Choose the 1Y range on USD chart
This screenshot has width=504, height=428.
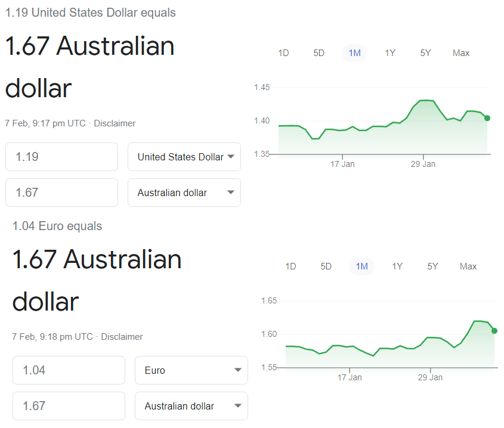(x=390, y=53)
